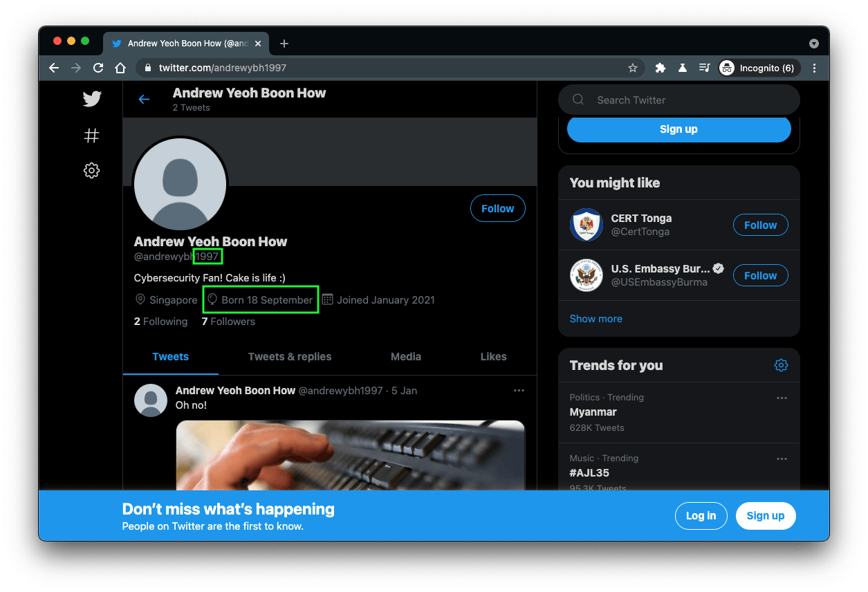Click the Search Twitter field
868x592 pixels.
point(678,100)
